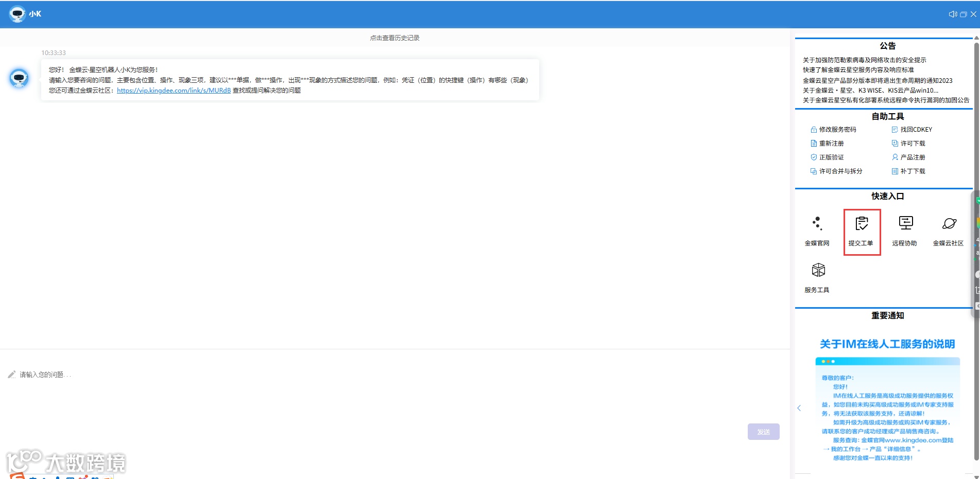Focus the 请输入您的问题 message box
The width and height of the screenshot is (980, 479).
pos(394,396)
